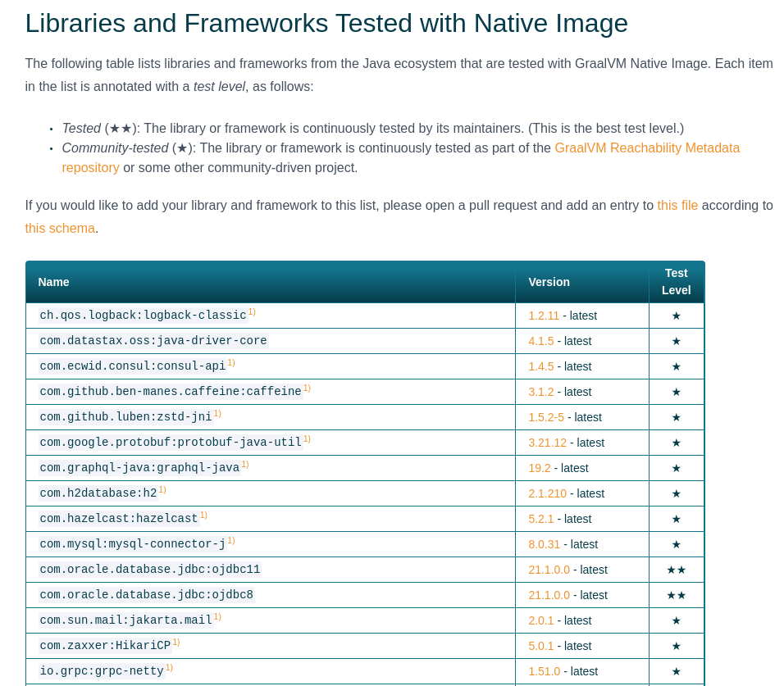
Task: Select com.datastax.oss:java-driver-core name cell
Action: [271, 341]
